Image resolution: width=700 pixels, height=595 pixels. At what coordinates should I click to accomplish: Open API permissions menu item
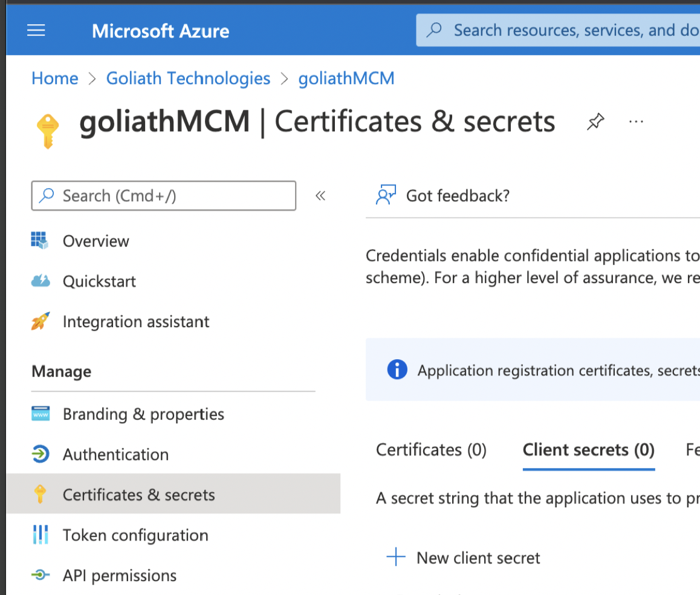pos(119,576)
